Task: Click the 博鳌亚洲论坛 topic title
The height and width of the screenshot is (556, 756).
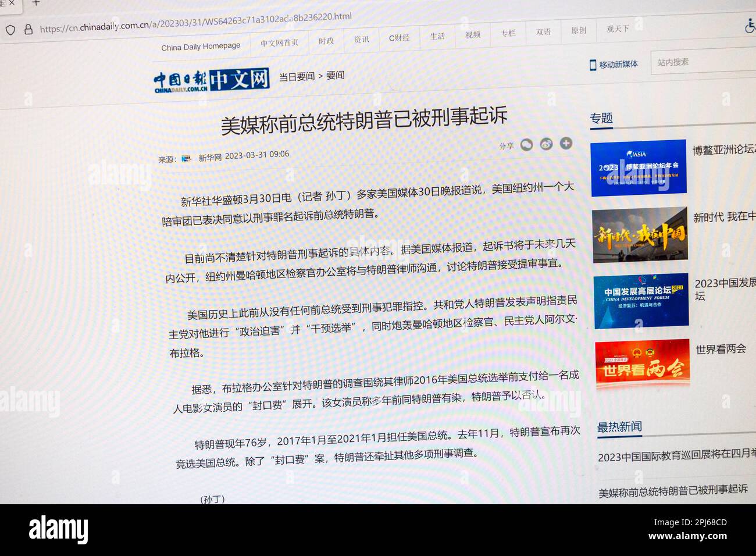Action: coord(724,149)
